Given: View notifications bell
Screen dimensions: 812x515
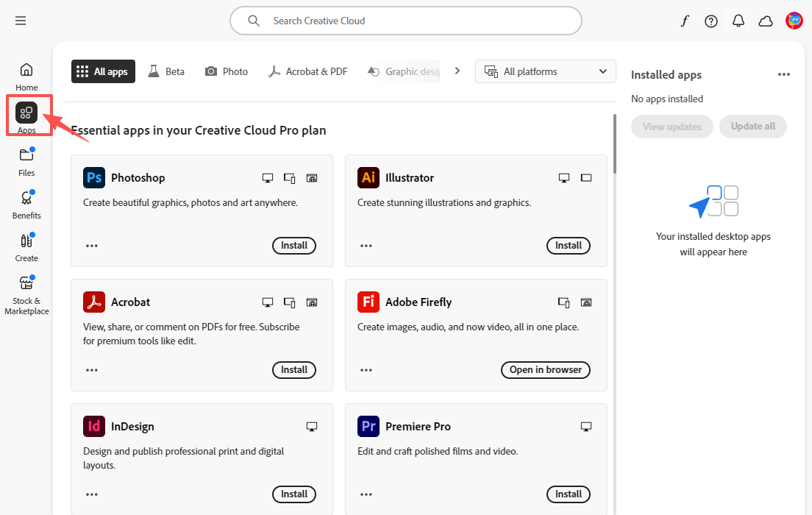Looking at the screenshot, I should 738,21.
